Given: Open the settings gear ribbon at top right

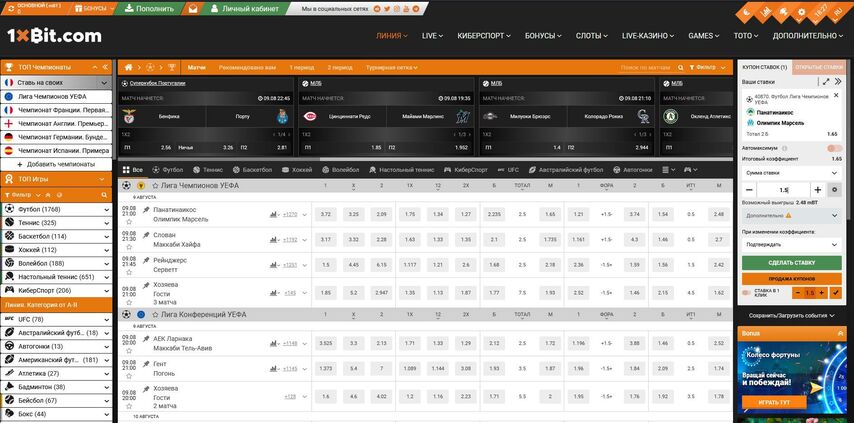Looking at the screenshot, I should pos(801,11).
